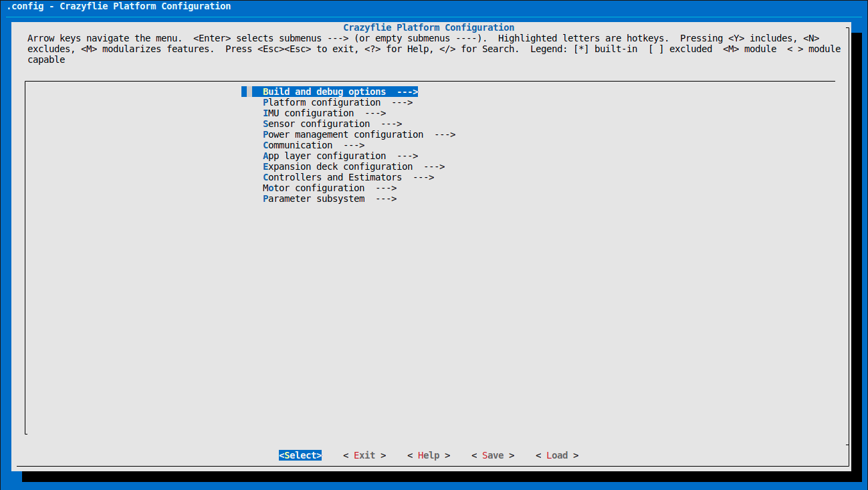Click the Help button
This screenshot has height=490, width=868.
pyautogui.click(x=429, y=455)
